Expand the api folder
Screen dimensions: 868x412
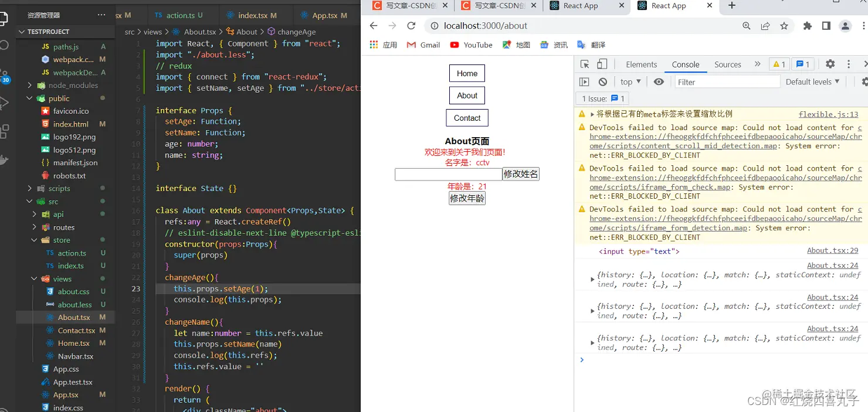click(35, 214)
